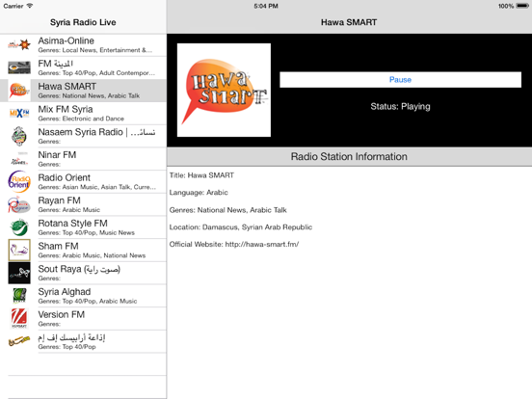Screen dimensions: 532x399
Task: Click the Radio Orient logo icon
Action: click(19, 181)
